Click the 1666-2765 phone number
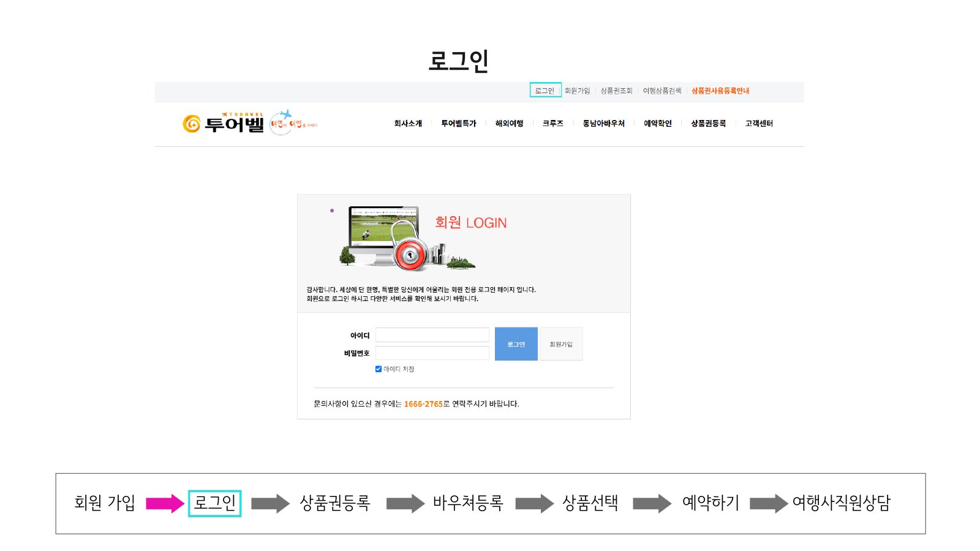Image resolution: width=980 pixels, height=551 pixels. (423, 404)
